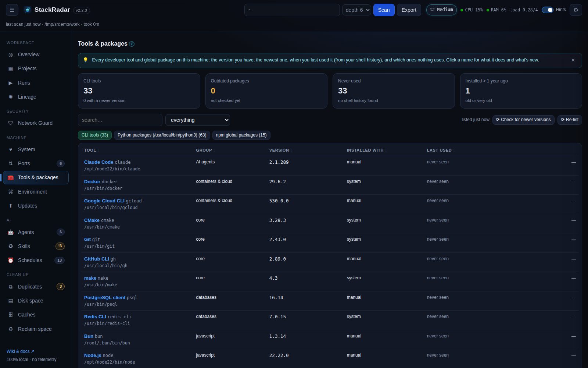Sort the table by the LAST USED column
Image resolution: width=588 pixels, height=368 pixels.
[441, 150]
